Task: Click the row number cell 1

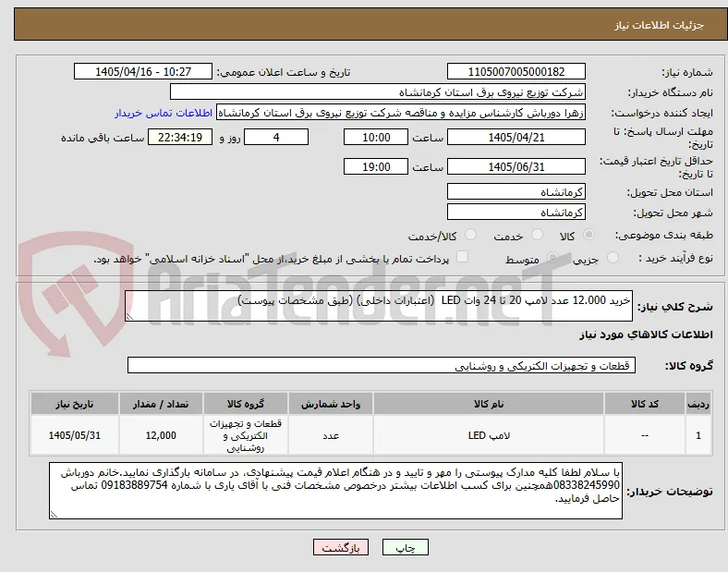Action: click(698, 435)
